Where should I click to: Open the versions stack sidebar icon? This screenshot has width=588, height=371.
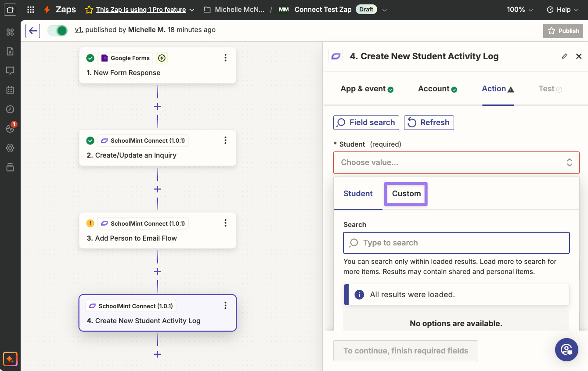click(x=10, y=167)
